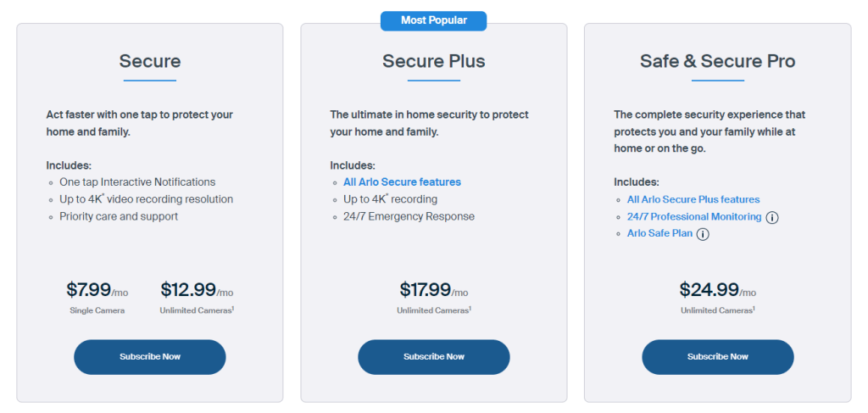This screenshot has height=413, width=868.
Task: Click the $24.99/mo price
Action: [x=717, y=290]
